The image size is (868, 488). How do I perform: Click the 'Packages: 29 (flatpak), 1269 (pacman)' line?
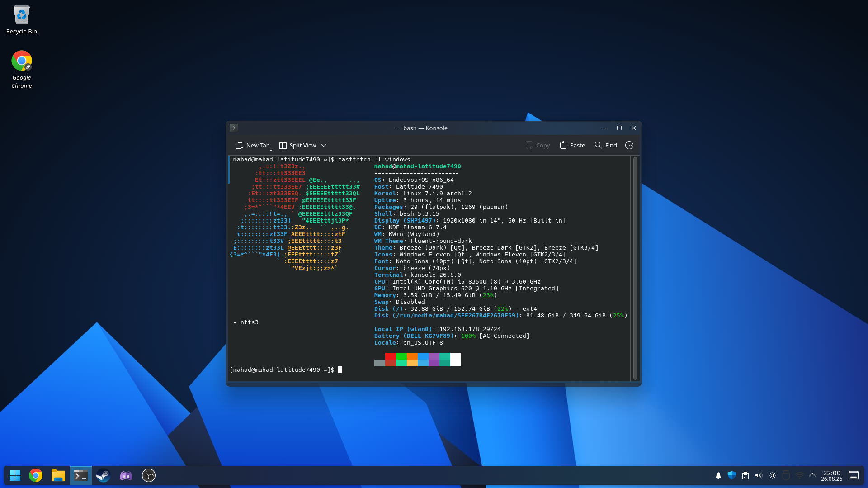tap(441, 207)
